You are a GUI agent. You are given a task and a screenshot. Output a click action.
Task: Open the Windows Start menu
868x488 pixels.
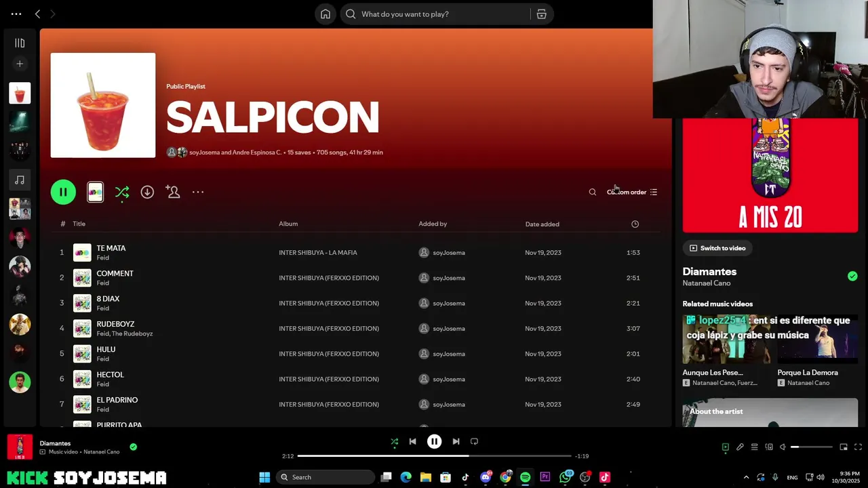tap(264, 477)
